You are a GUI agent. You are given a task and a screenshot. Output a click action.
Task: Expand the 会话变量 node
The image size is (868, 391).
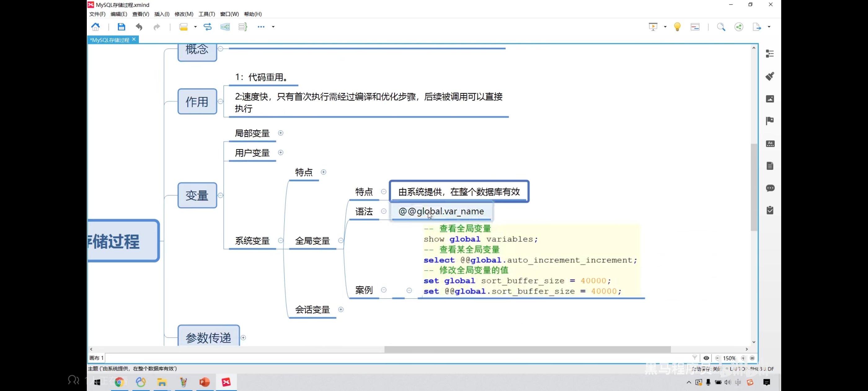click(341, 309)
